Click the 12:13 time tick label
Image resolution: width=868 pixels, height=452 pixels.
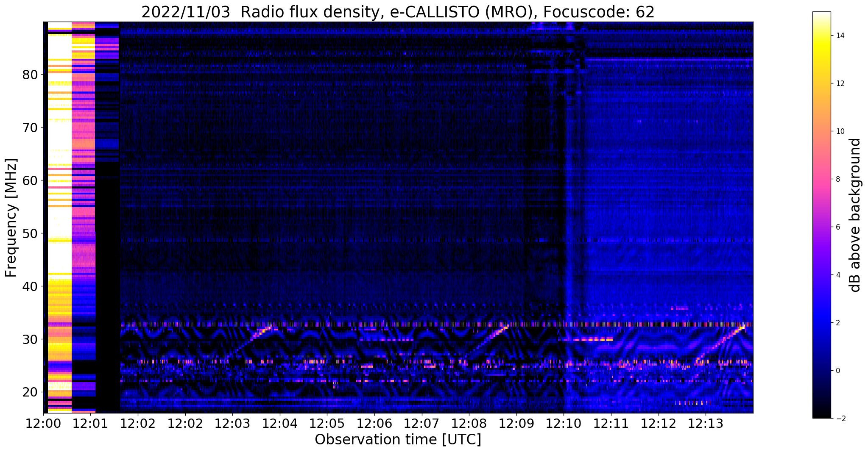[706, 423]
